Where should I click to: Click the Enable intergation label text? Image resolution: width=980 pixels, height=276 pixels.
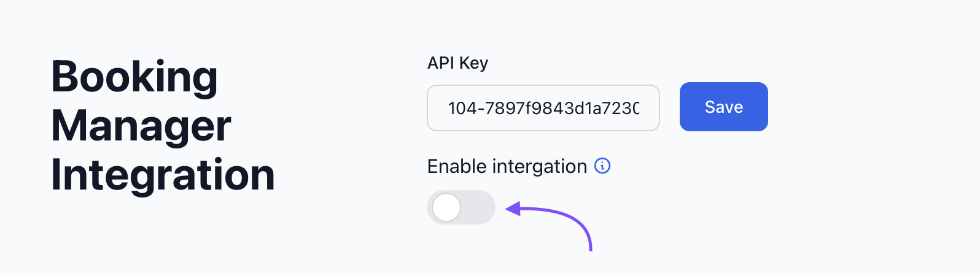pyautogui.click(x=507, y=167)
